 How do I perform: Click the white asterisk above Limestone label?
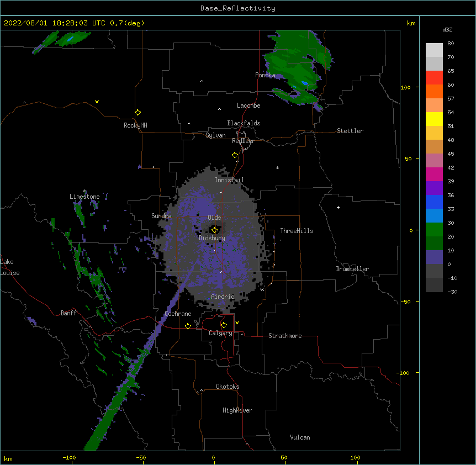85,191
